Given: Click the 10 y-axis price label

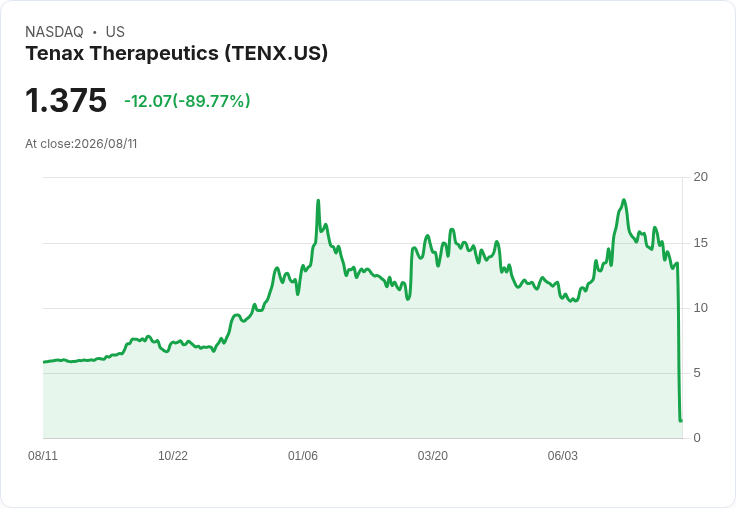Looking at the screenshot, I should (x=700, y=308).
